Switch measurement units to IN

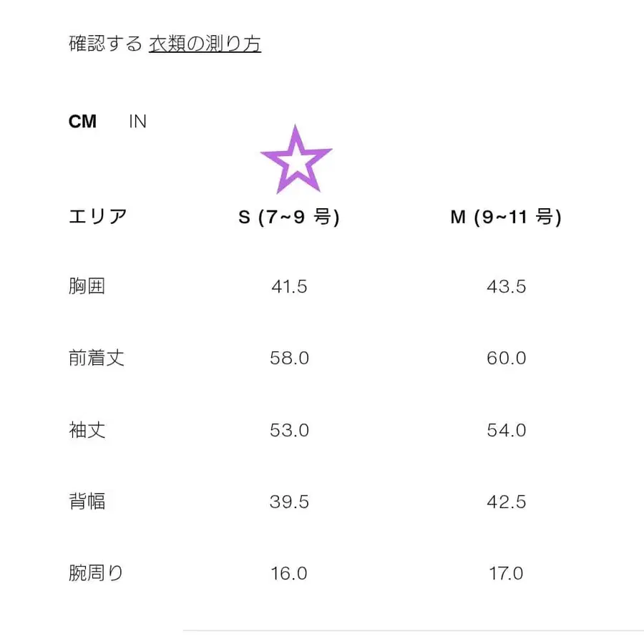point(138,121)
